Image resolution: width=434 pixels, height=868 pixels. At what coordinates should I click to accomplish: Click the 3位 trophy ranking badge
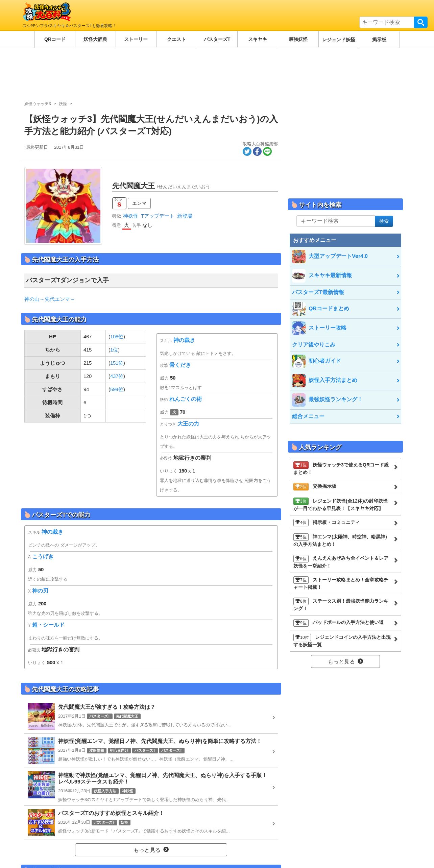[x=301, y=501]
